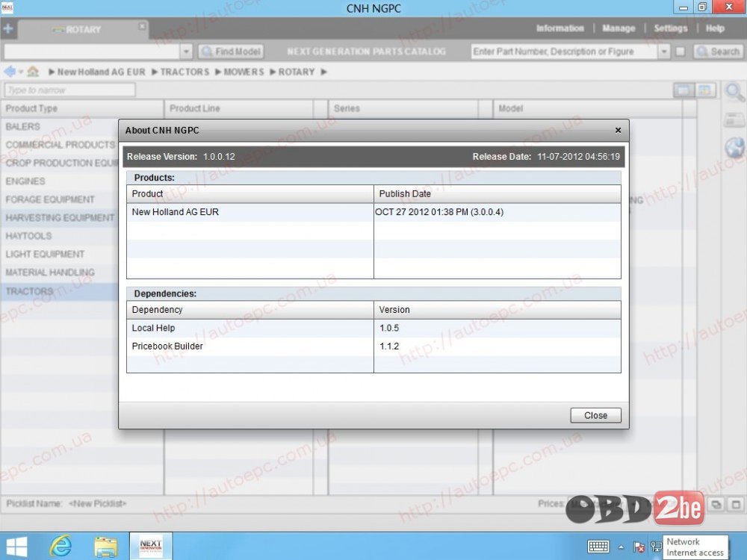Open the Help menu
747x560 pixels.
(x=715, y=28)
